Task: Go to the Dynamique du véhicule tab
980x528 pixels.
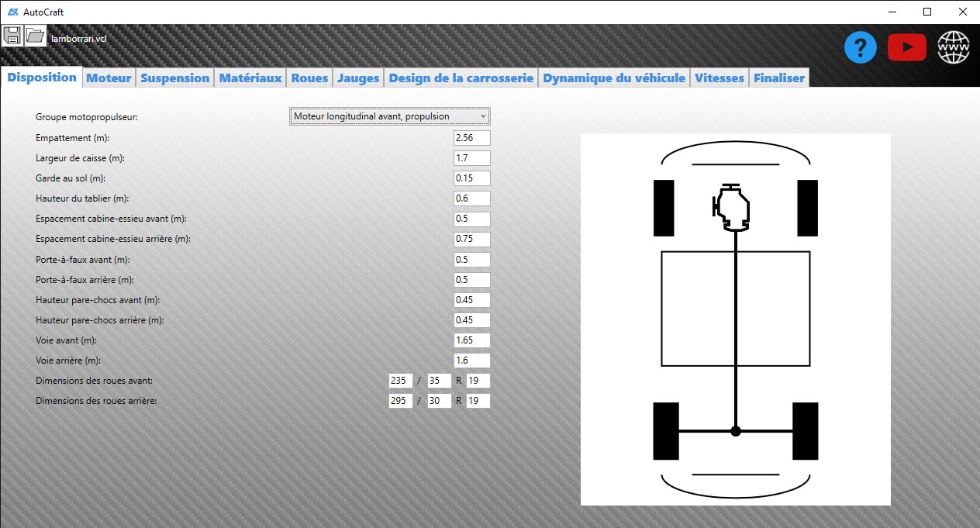Action: [x=614, y=78]
